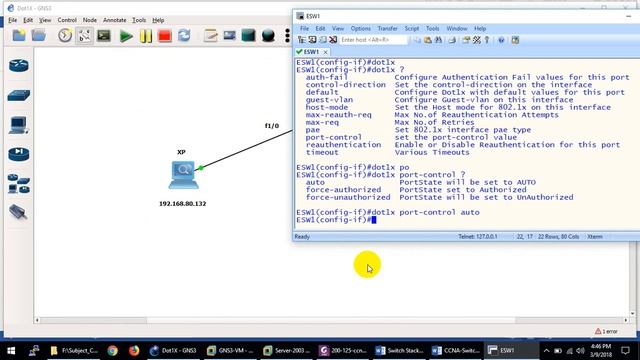
Task: Reload all nodes icon in GNS3 toolbar
Action: pos(184,36)
